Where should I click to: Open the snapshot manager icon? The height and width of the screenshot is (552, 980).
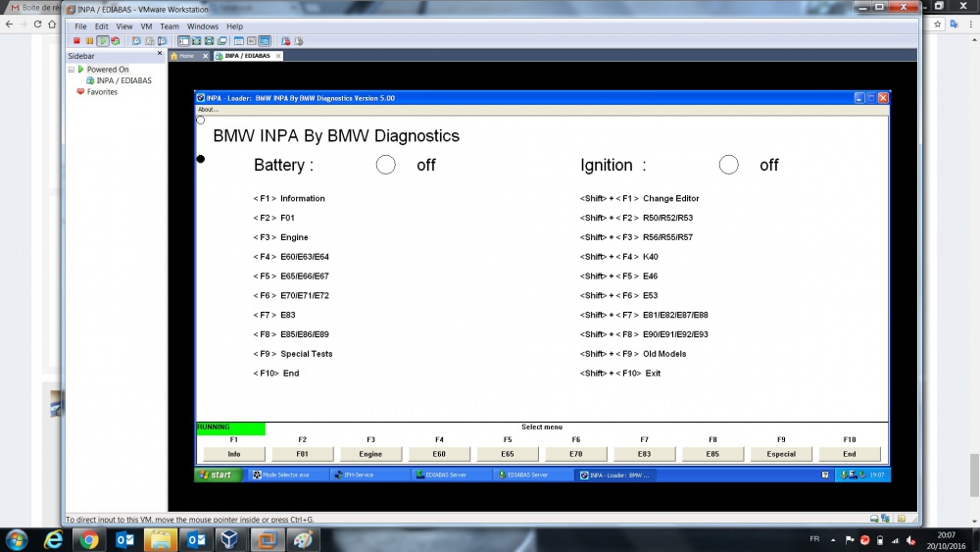click(162, 40)
